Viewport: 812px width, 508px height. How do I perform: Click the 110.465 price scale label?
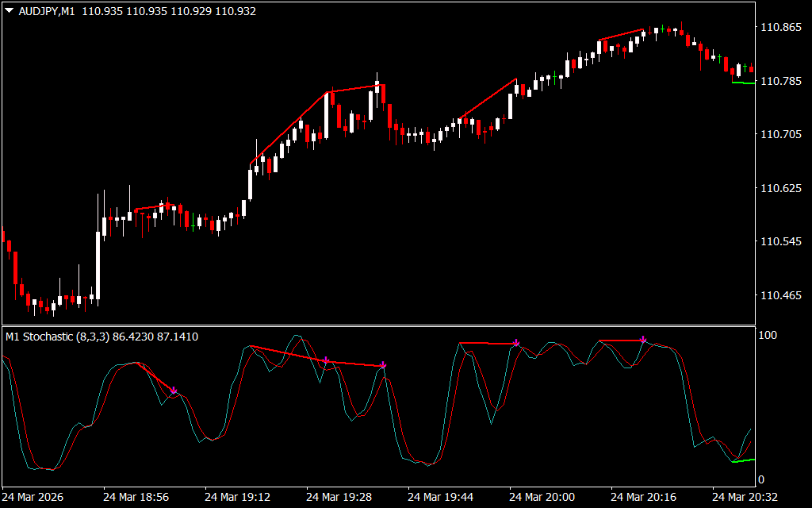coord(780,295)
